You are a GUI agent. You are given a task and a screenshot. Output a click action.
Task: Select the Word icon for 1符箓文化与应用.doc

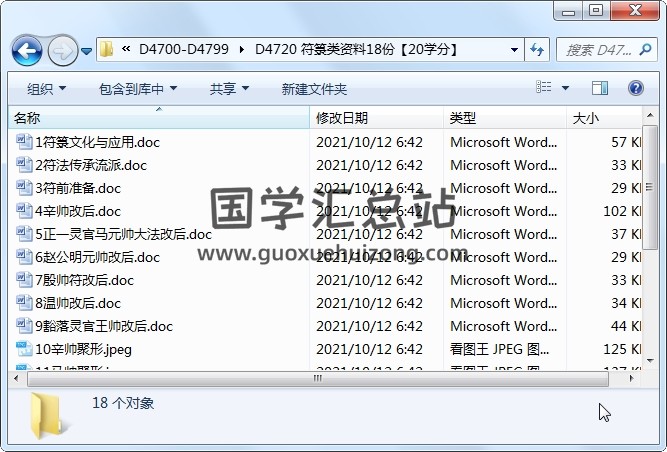pos(24,142)
